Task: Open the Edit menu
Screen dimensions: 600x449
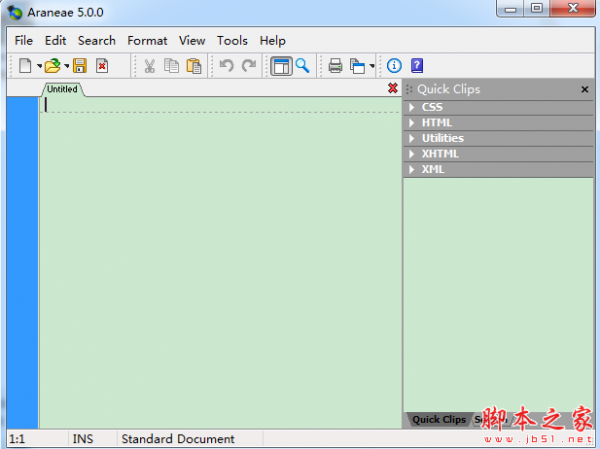Action: (55, 41)
